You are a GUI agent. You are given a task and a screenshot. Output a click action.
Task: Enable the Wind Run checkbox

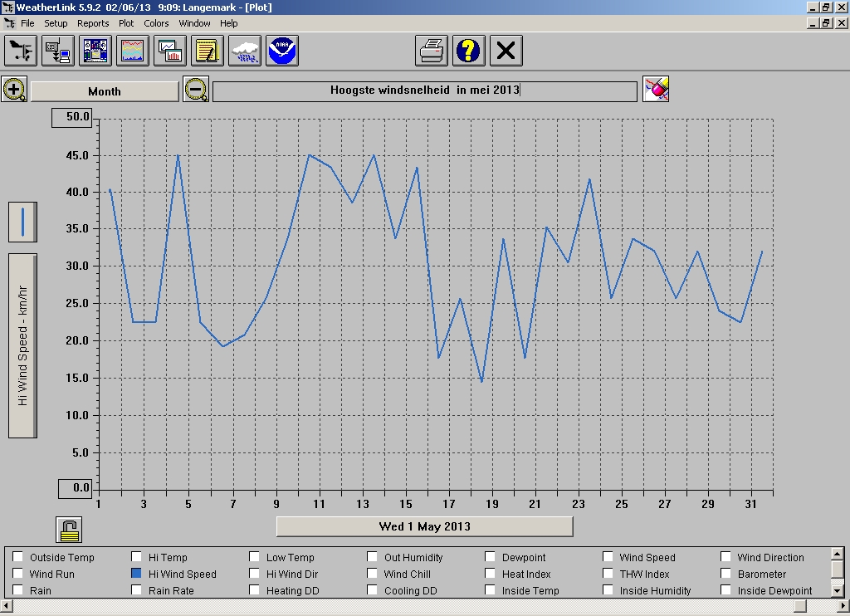[x=18, y=573]
